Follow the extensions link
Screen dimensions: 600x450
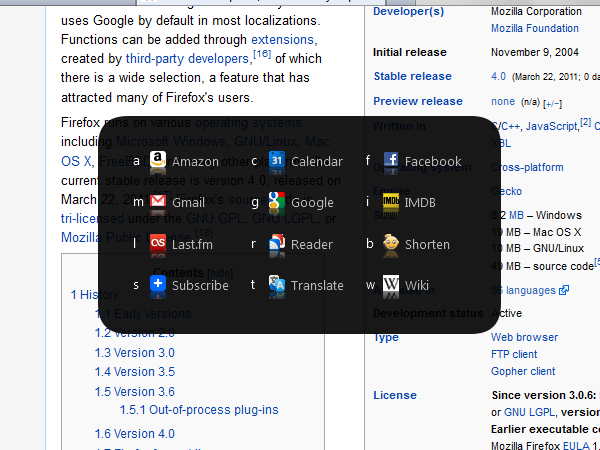click(282, 39)
